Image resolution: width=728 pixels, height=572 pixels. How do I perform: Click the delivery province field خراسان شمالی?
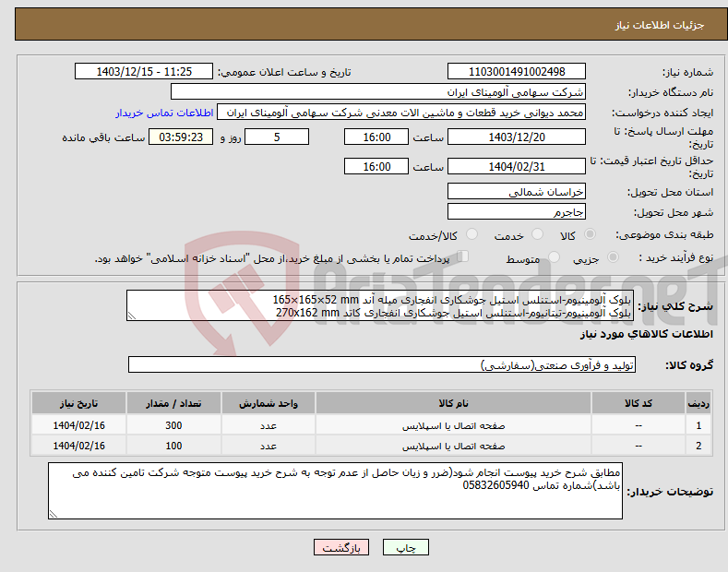click(x=517, y=191)
